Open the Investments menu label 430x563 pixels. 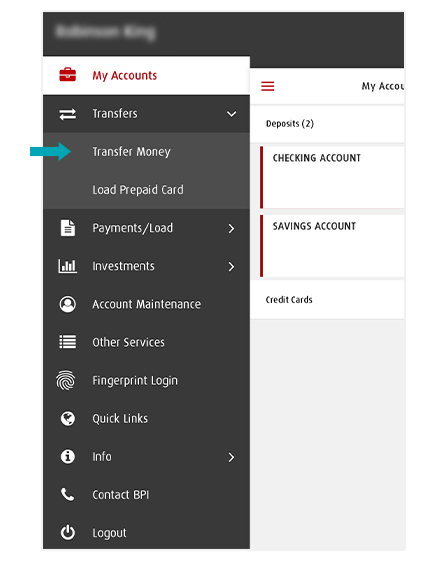click(x=123, y=266)
